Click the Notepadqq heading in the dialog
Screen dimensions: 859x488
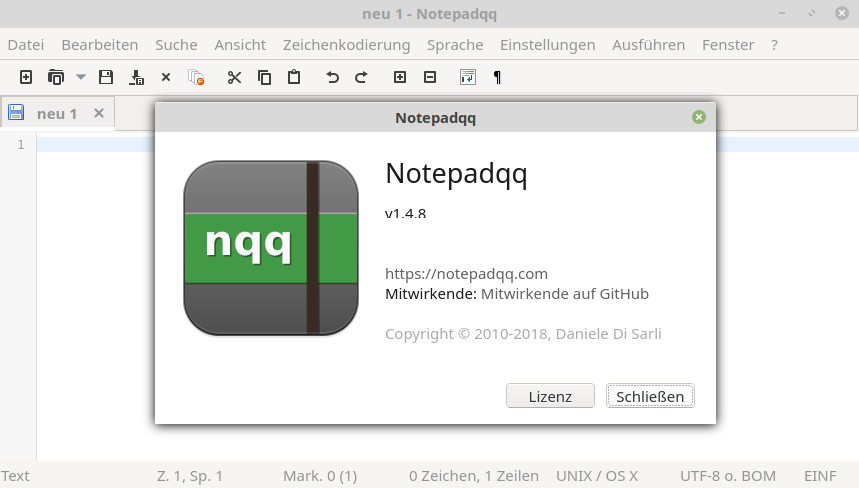click(456, 174)
